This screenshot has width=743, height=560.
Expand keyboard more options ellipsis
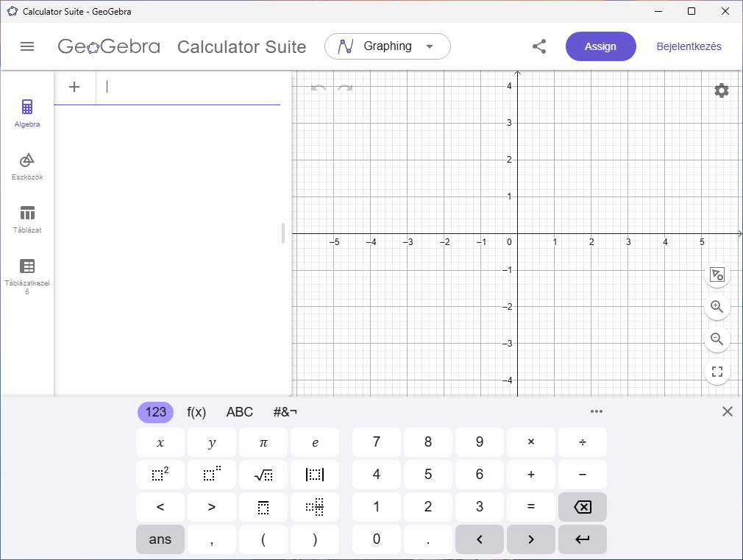point(597,411)
